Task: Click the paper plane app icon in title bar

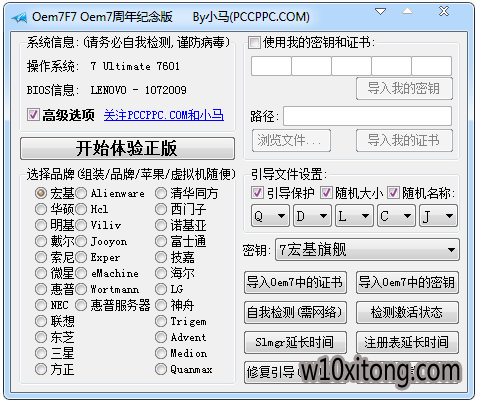Action: (x=19, y=17)
